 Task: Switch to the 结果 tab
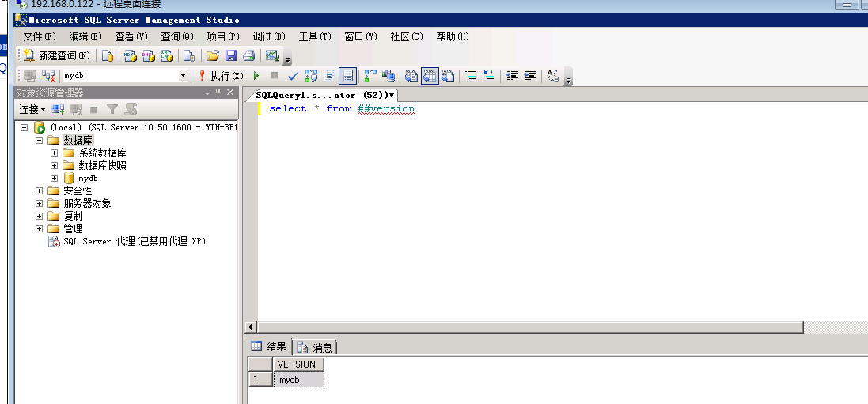tap(269, 347)
